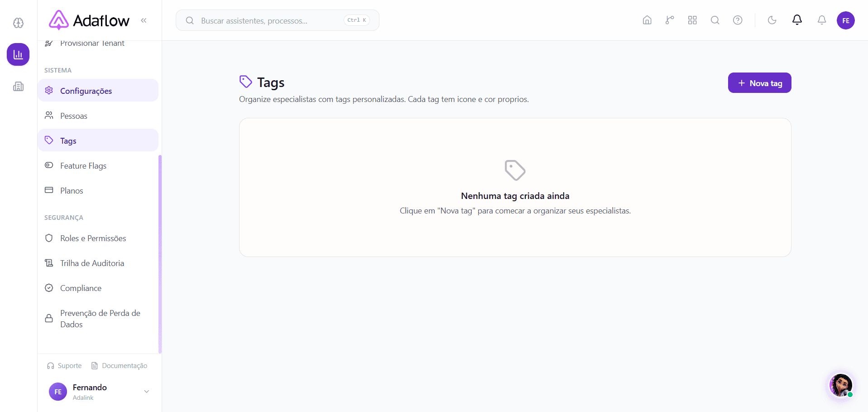The width and height of the screenshot is (868, 412).
Task: Open Trilha de Auditoria
Action: click(x=98, y=263)
